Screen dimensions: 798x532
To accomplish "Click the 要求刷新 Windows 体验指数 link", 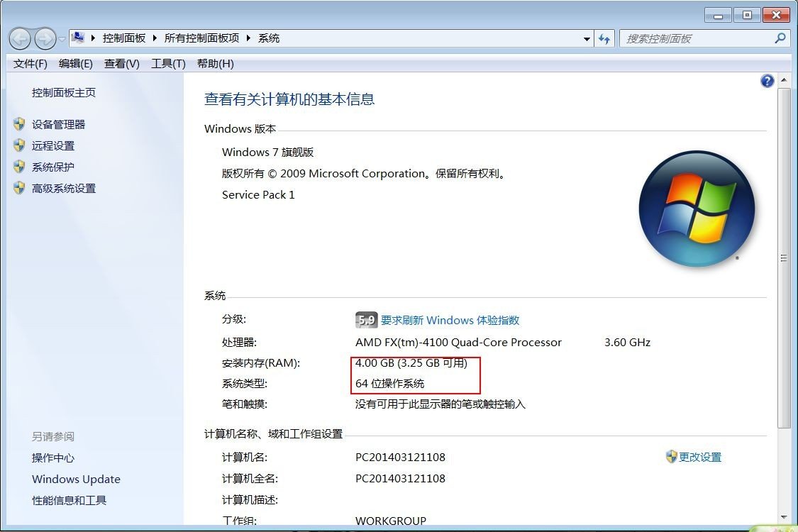I will pos(450,320).
